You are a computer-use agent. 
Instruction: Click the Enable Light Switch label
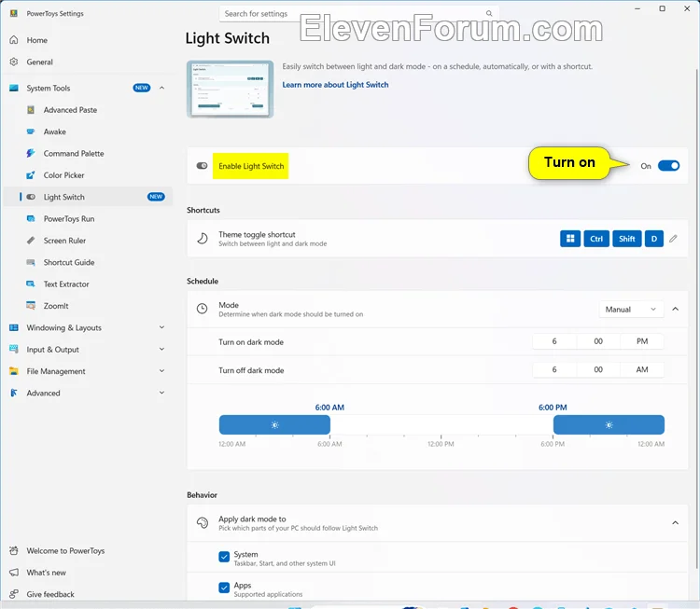pos(251,166)
